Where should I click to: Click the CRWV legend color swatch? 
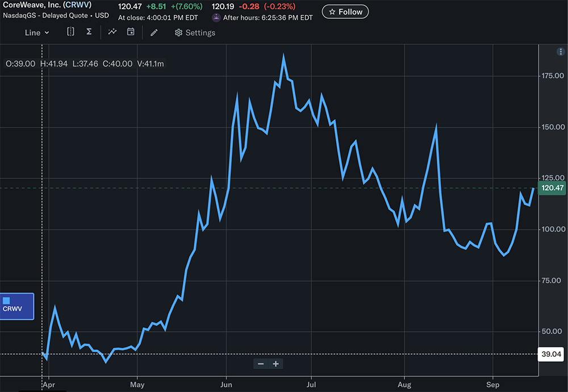click(x=6, y=301)
